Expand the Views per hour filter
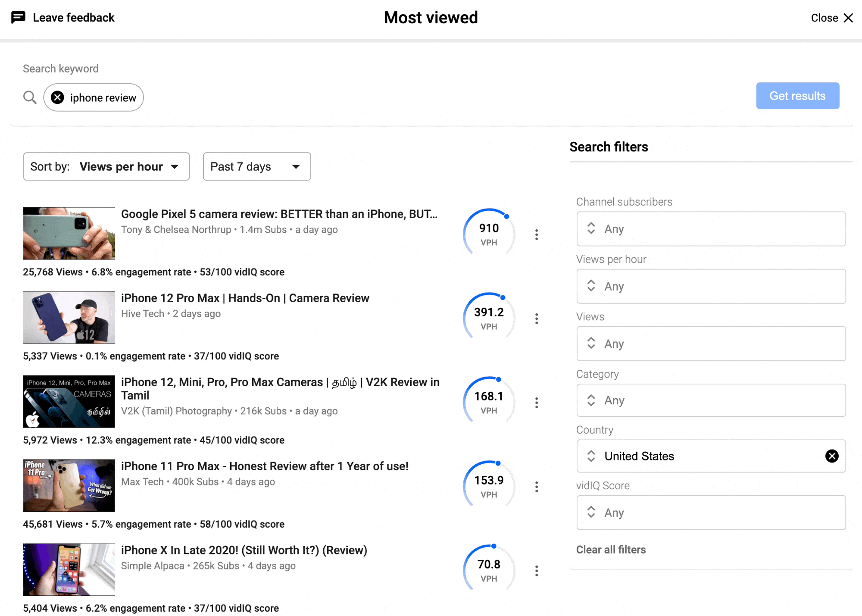 click(711, 286)
